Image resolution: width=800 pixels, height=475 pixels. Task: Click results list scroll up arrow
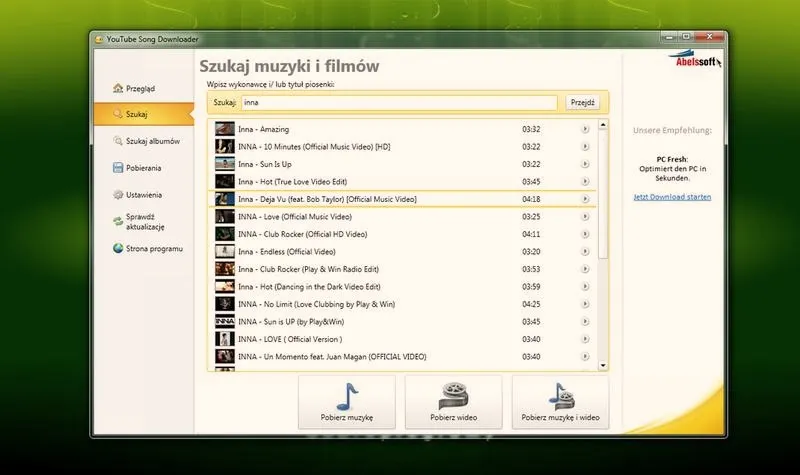point(603,125)
